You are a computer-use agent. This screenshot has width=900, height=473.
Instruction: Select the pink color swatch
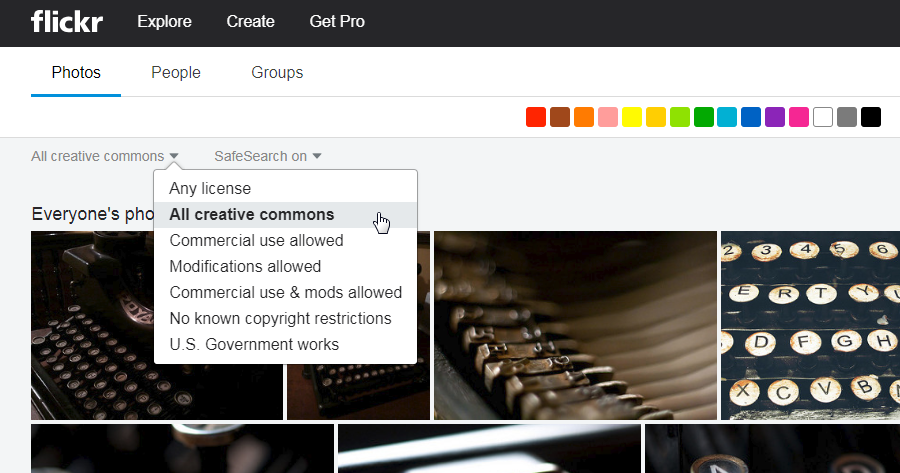(x=799, y=117)
